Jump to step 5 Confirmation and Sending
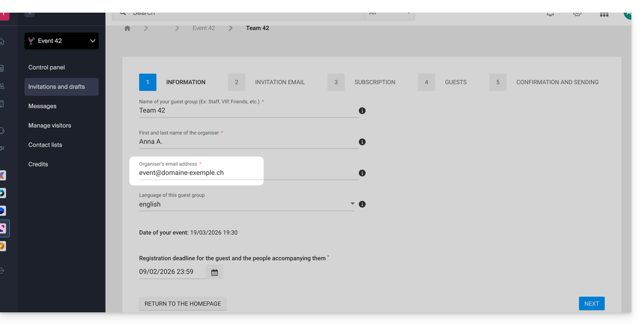644x325 pixels. tap(544, 82)
